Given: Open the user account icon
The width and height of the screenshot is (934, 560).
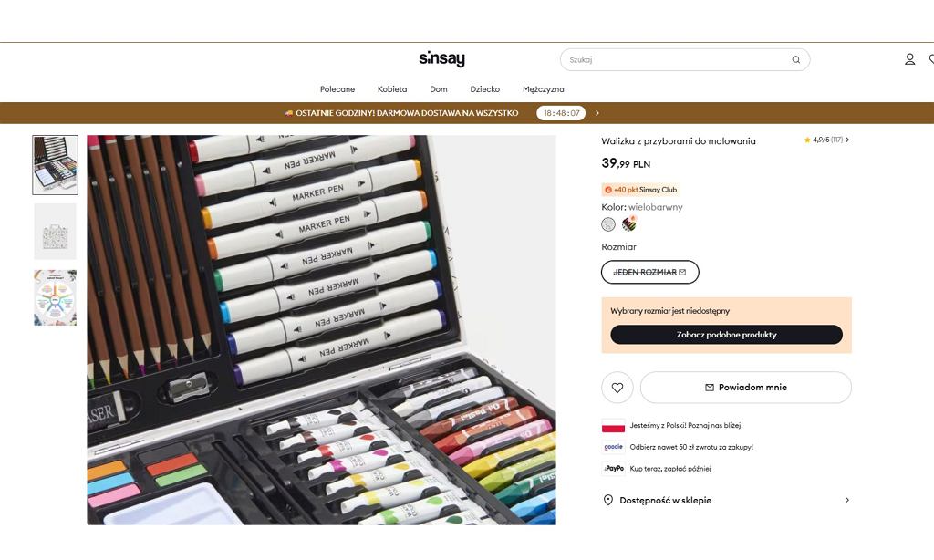Looking at the screenshot, I should click(909, 59).
